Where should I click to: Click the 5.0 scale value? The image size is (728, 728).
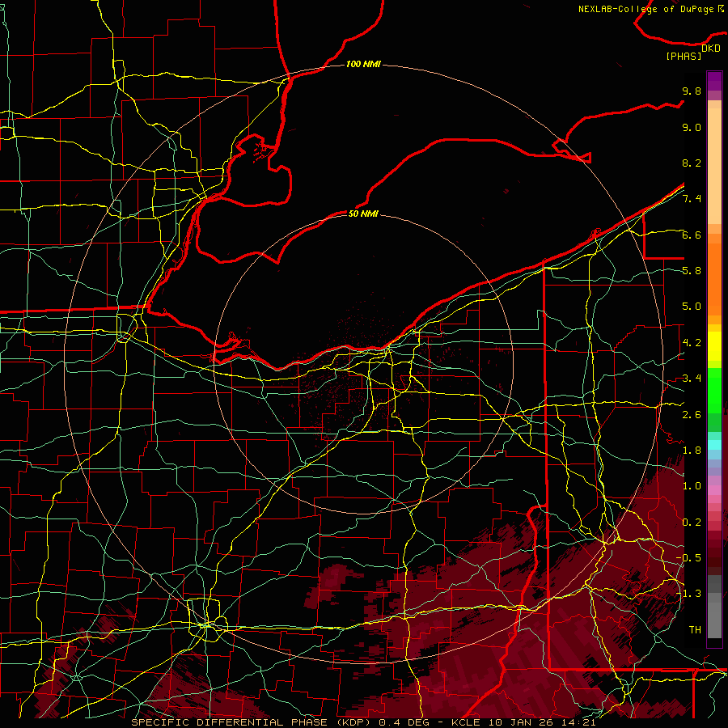[x=692, y=307]
